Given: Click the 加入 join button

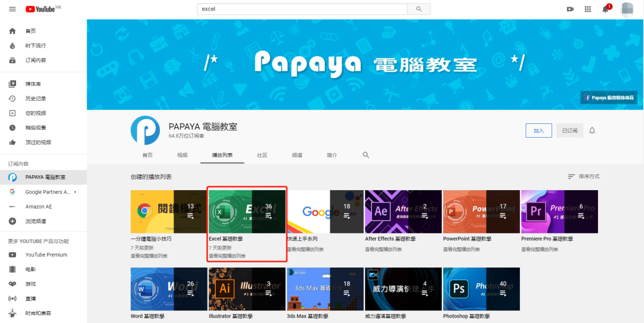Looking at the screenshot, I should click(538, 131).
